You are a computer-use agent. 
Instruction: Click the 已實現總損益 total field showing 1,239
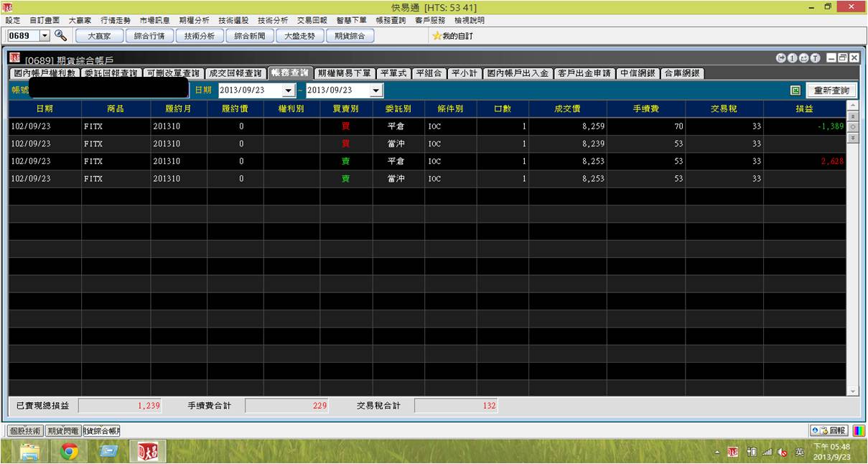(120, 406)
